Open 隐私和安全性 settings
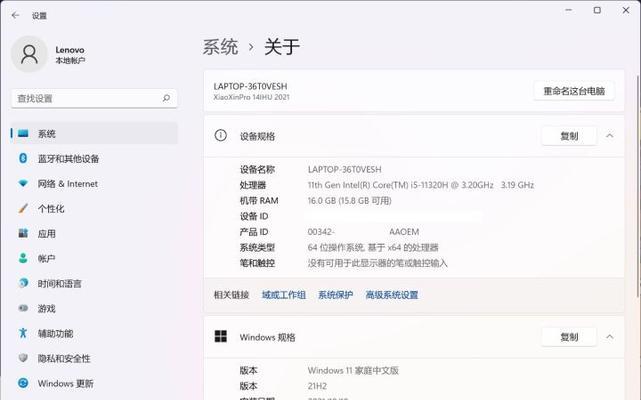Image resolution: width=641 pixels, height=400 pixels. click(x=94, y=358)
